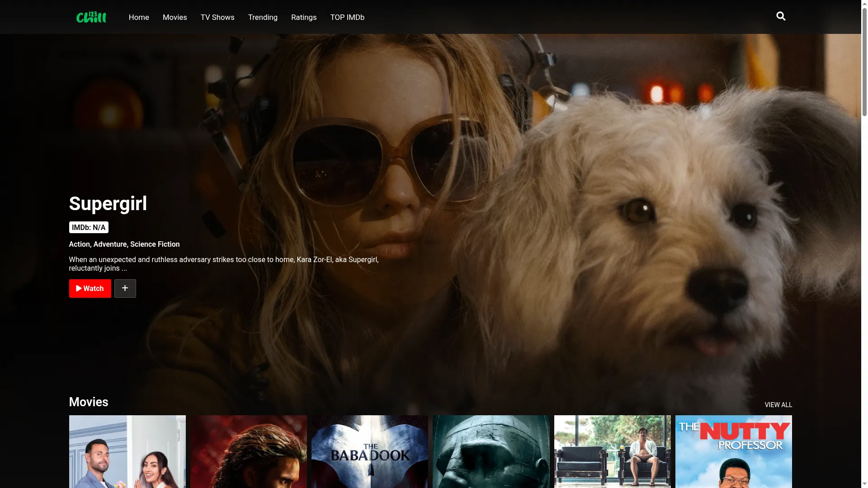Open TOP IMDb in the top menu

coord(347,17)
